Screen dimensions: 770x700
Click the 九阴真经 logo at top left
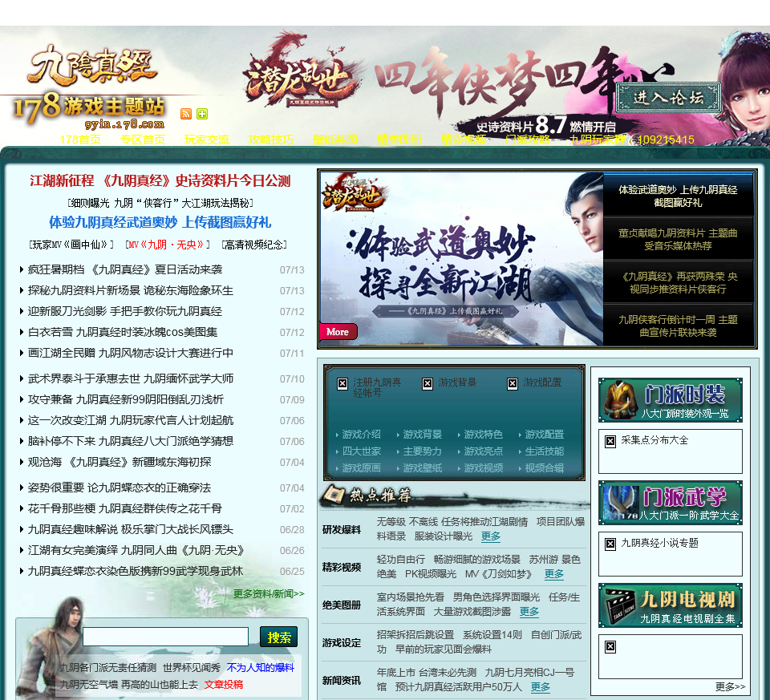point(91,65)
